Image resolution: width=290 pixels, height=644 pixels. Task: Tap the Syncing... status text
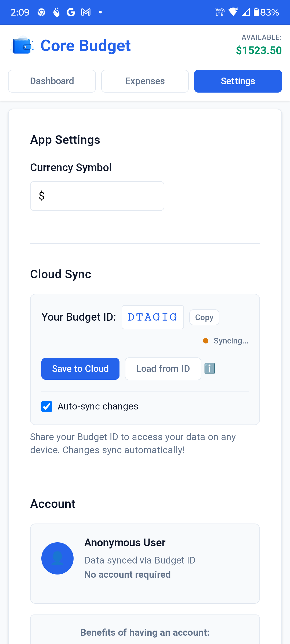pyautogui.click(x=231, y=341)
